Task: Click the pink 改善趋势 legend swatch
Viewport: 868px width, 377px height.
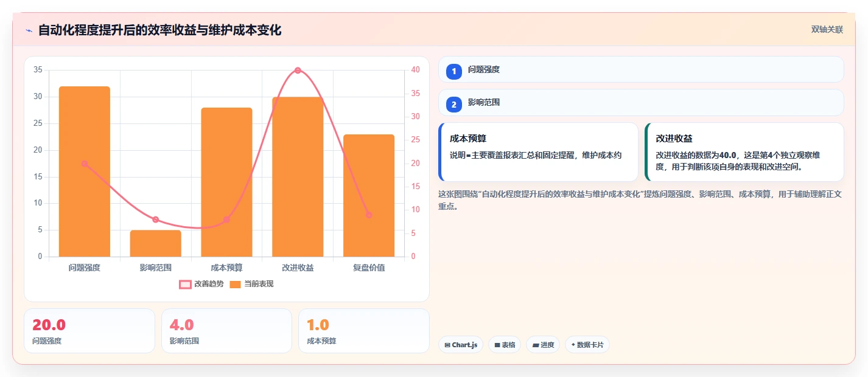Action: coord(185,284)
